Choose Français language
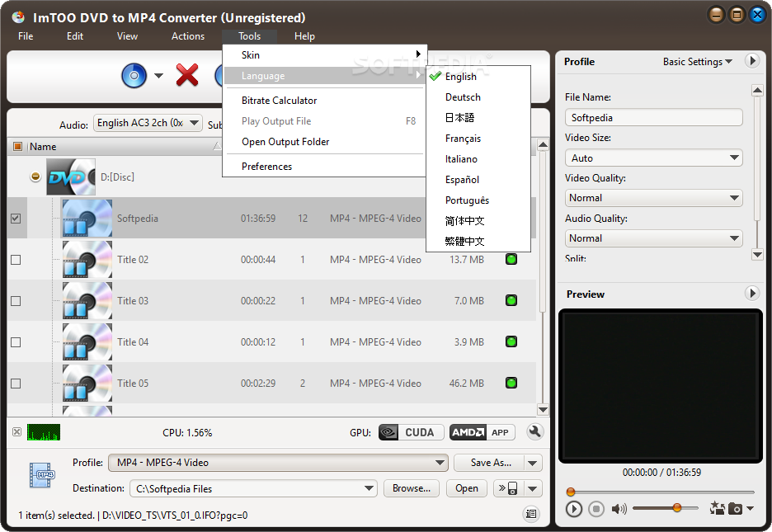This screenshot has height=532, width=772. [478, 139]
